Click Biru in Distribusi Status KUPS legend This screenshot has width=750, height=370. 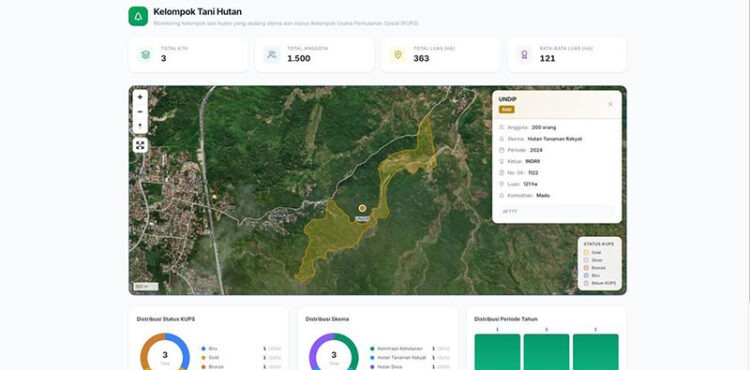pos(212,348)
